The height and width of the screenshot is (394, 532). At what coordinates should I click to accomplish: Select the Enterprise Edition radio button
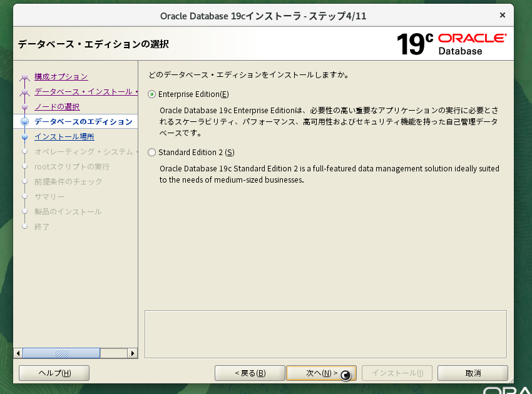151,94
